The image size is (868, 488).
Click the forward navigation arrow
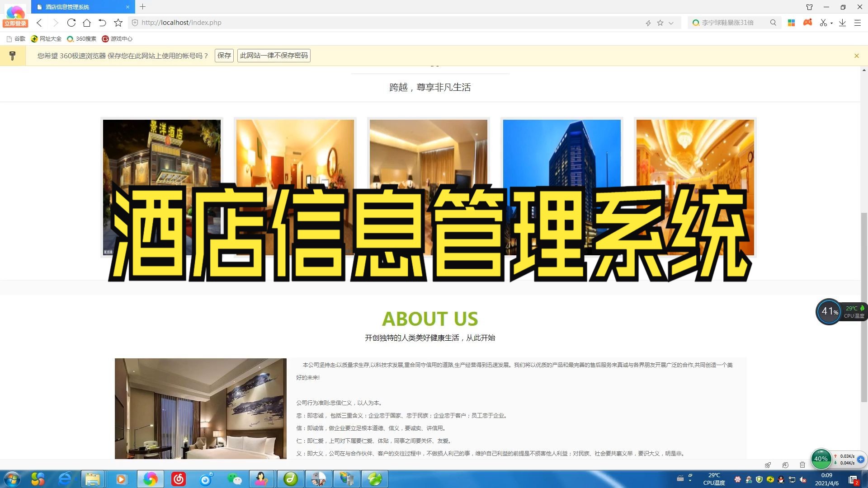pyautogui.click(x=55, y=23)
